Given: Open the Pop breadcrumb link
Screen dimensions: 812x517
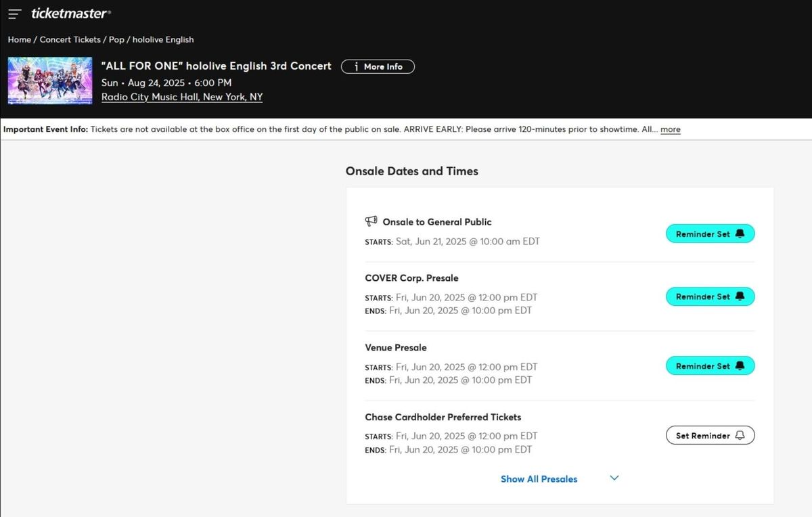Looking at the screenshot, I should [x=117, y=39].
